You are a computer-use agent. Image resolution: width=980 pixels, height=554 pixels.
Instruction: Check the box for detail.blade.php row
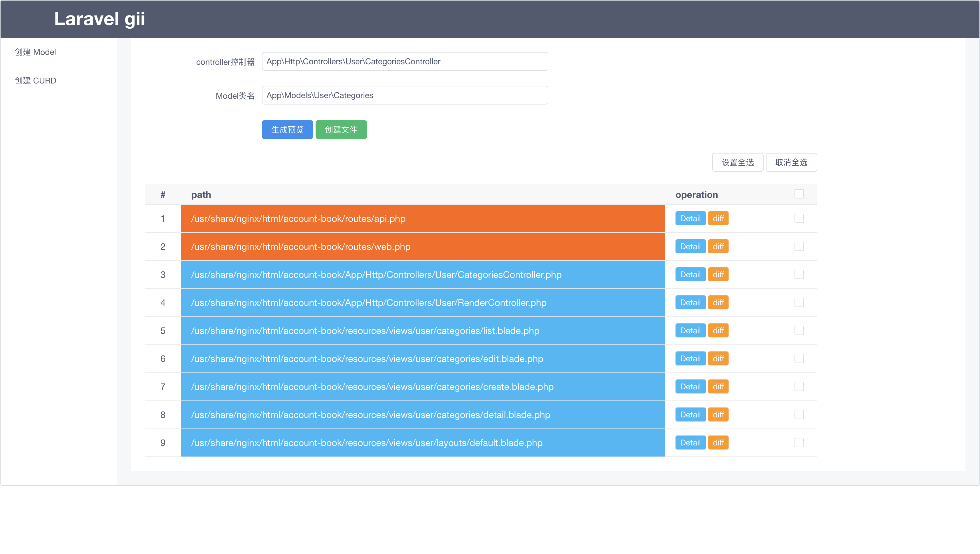click(799, 415)
